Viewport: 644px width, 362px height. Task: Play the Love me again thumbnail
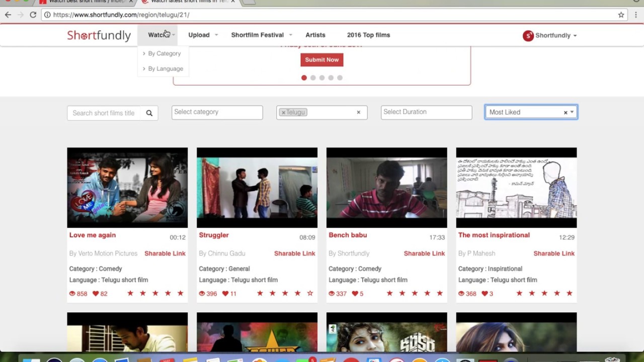(x=127, y=188)
